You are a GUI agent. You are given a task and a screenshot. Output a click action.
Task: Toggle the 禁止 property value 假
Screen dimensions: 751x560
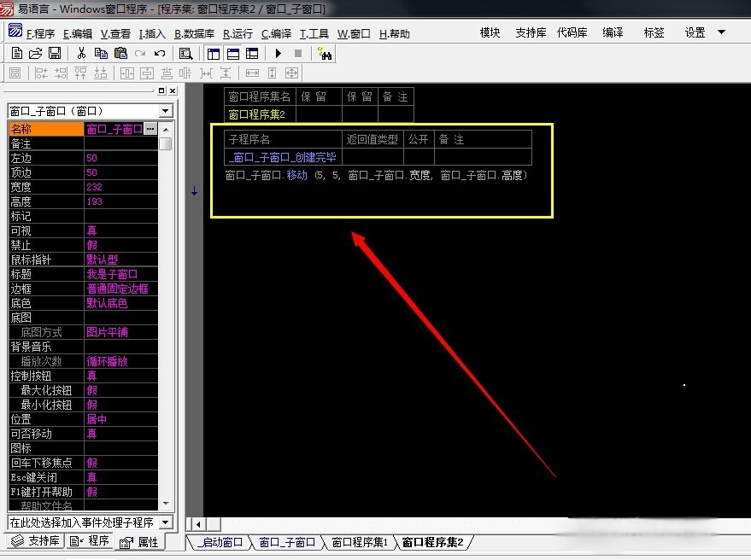[120, 245]
